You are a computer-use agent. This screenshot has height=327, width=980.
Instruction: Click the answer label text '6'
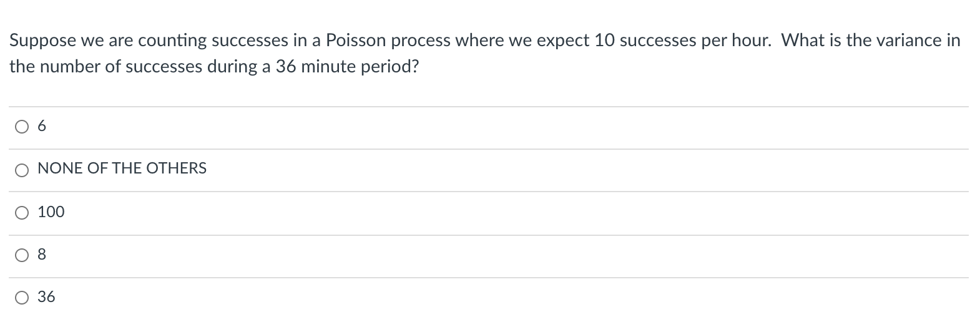click(42, 127)
